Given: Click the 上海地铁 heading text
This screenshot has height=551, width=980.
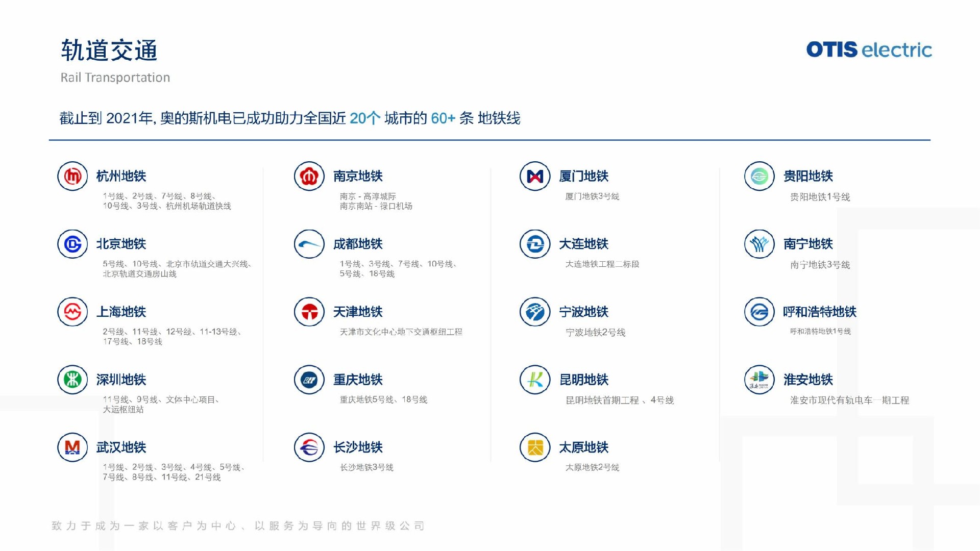Looking at the screenshot, I should point(121,312).
